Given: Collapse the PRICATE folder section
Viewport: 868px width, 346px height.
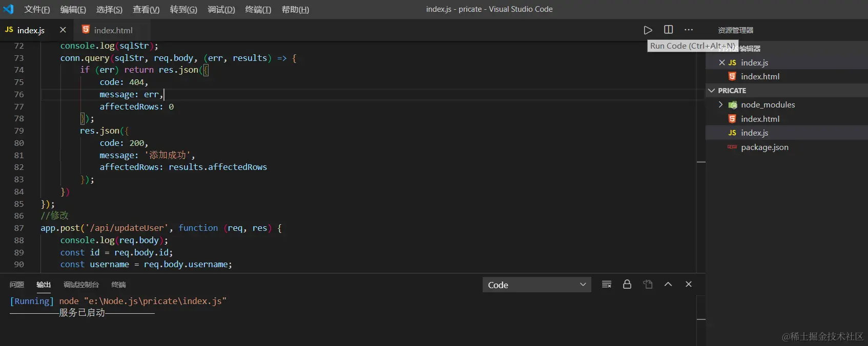Looking at the screenshot, I should pyautogui.click(x=711, y=91).
